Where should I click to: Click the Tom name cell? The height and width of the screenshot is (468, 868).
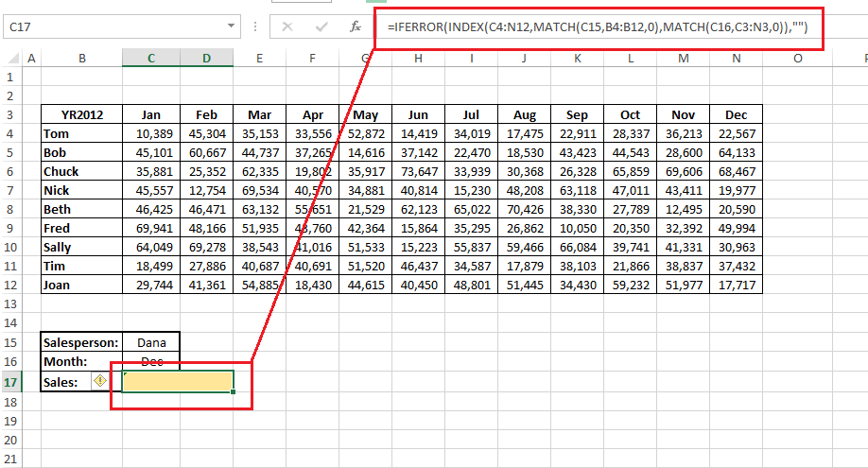[x=81, y=134]
